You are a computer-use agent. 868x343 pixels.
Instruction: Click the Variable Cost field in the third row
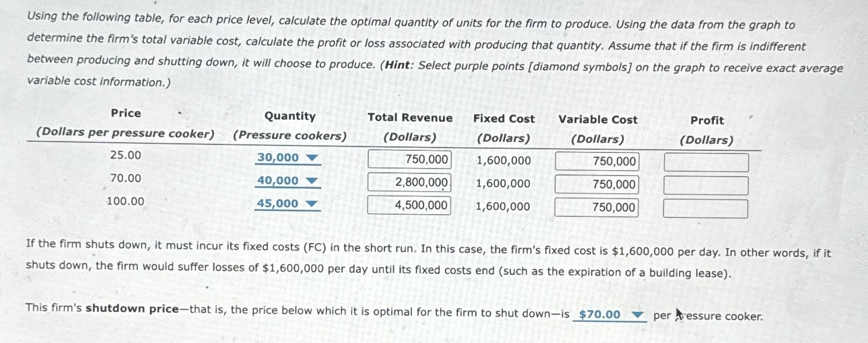(596, 207)
